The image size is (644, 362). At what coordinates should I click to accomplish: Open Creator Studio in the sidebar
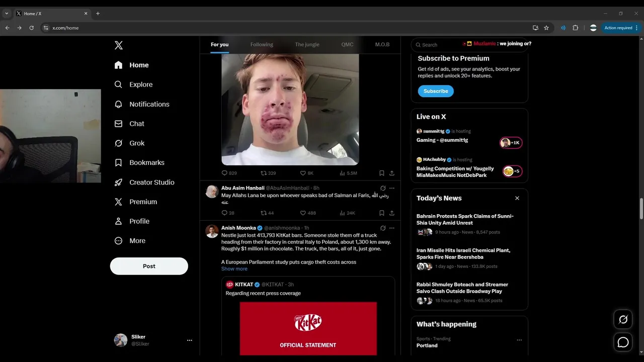(145, 183)
